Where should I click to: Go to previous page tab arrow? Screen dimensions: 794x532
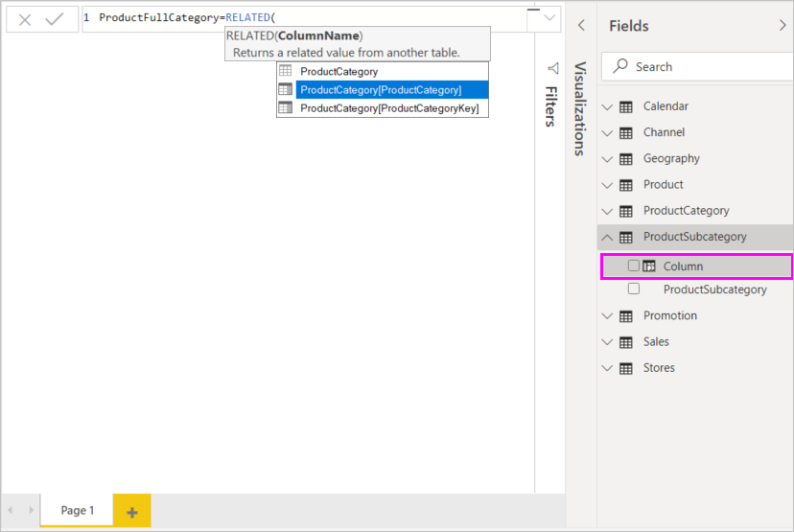pos(11,510)
